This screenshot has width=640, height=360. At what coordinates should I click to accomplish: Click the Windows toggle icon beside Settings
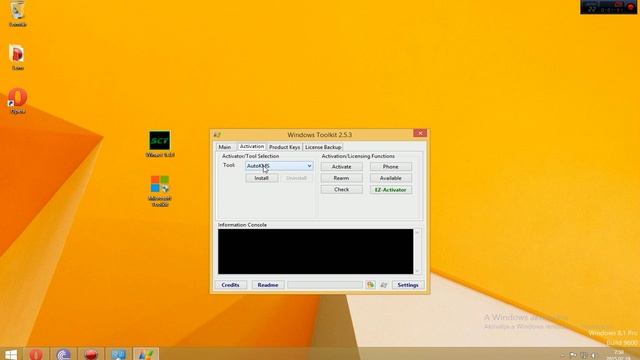[x=383, y=285]
